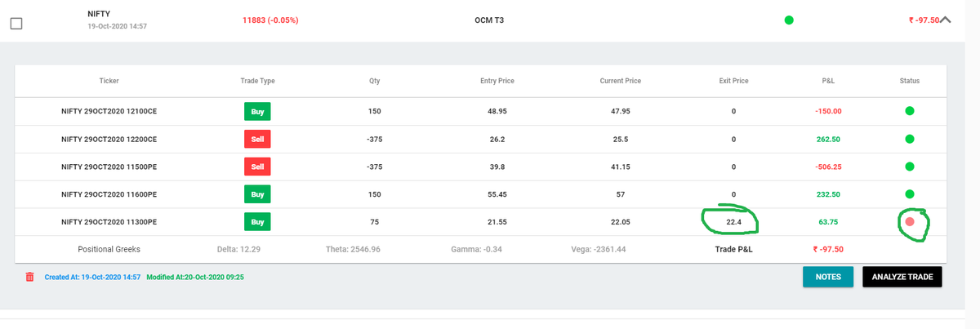
Task: Tick the NIFTY trade checkbox
Action: pyautogui.click(x=16, y=24)
